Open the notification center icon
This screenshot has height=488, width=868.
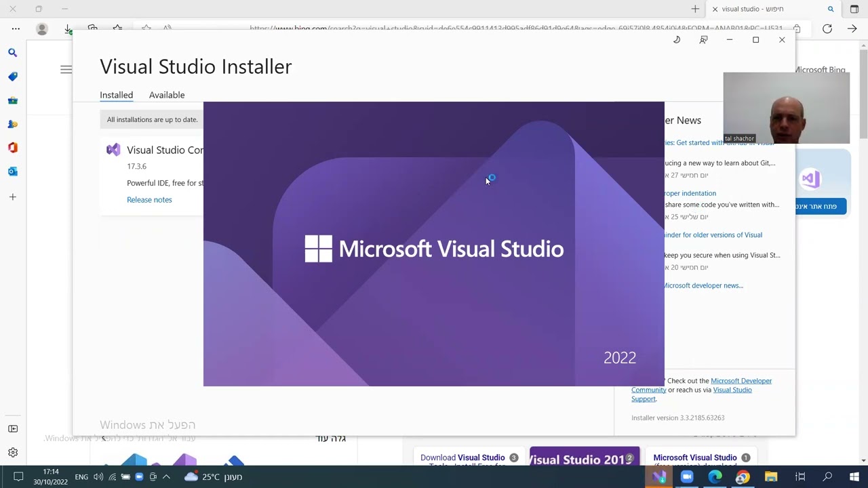tap(18, 476)
